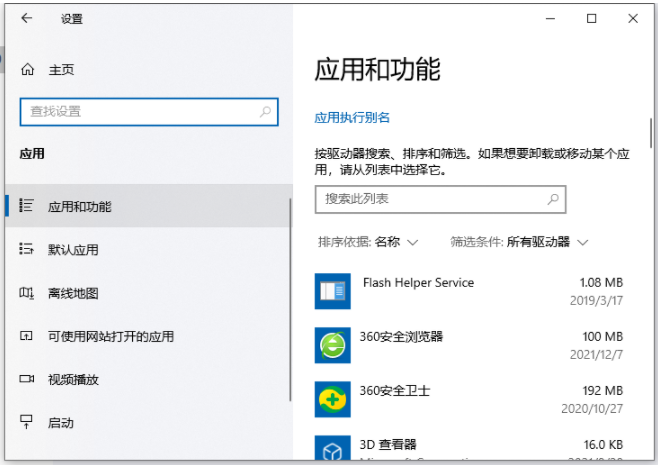Click the magnifier icon in 查找设置 box
Screen dimensions: 658x465
(x=264, y=112)
